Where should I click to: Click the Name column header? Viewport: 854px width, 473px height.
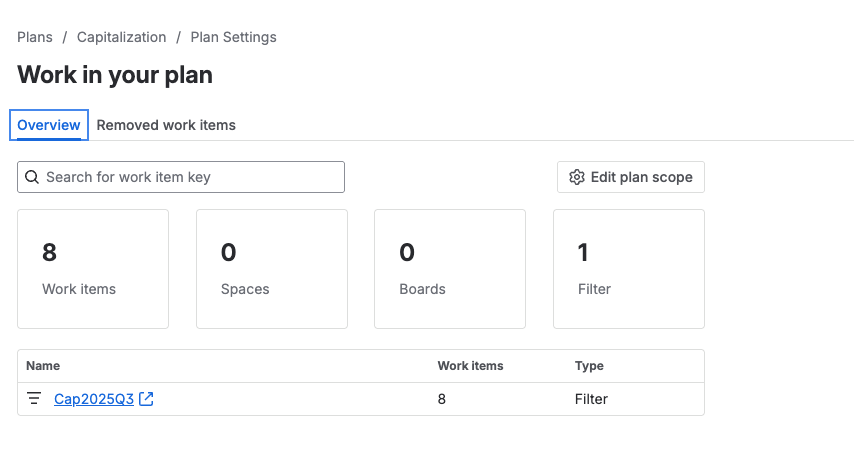pyautogui.click(x=43, y=366)
